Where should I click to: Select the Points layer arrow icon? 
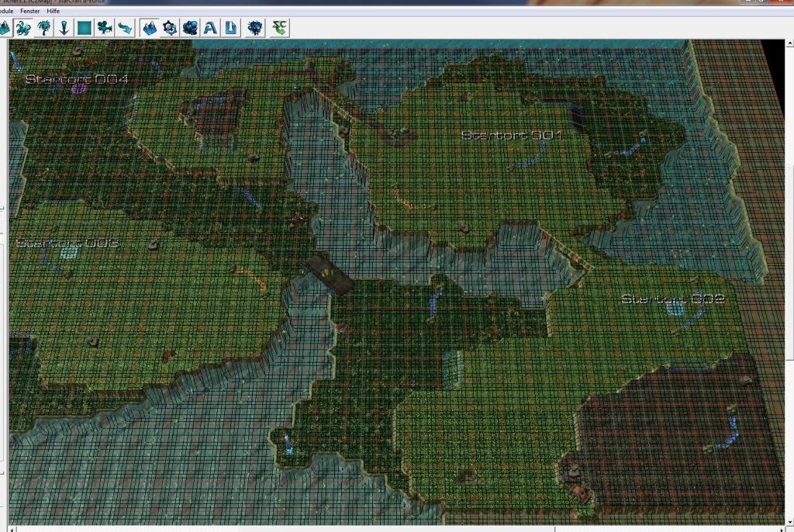64,29
